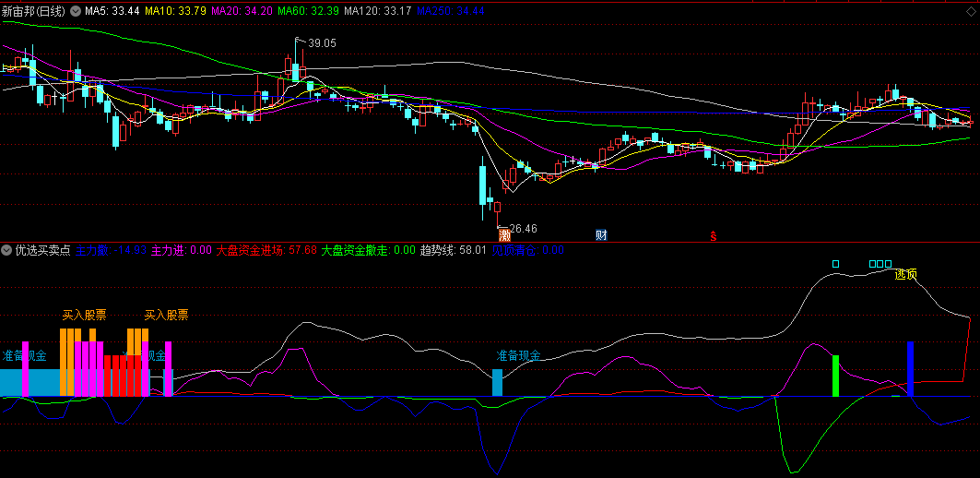The image size is (980, 478).
Task: Select the 趋势线: 58.01 value
Action: tap(454, 250)
